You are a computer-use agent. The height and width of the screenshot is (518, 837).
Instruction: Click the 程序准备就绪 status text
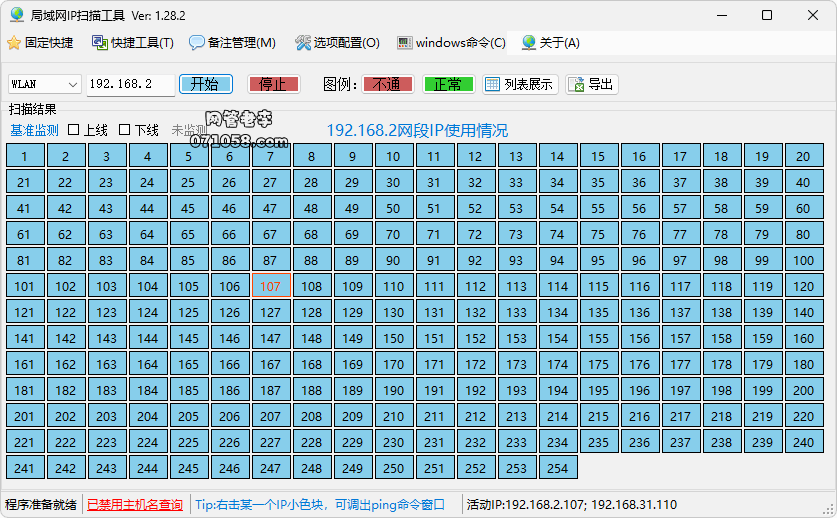coord(41,504)
